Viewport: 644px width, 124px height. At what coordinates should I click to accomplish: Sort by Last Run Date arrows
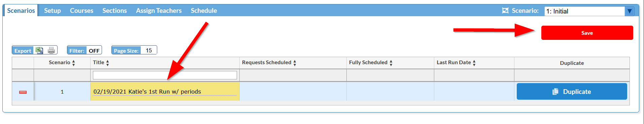click(x=474, y=63)
